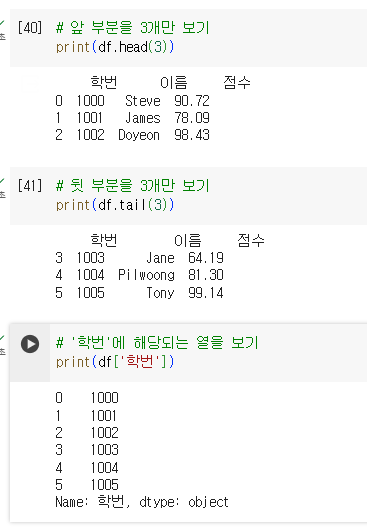This screenshot has width=367, height=529.
Task: Click name 'Tony' in tail output
Action: 161,293
